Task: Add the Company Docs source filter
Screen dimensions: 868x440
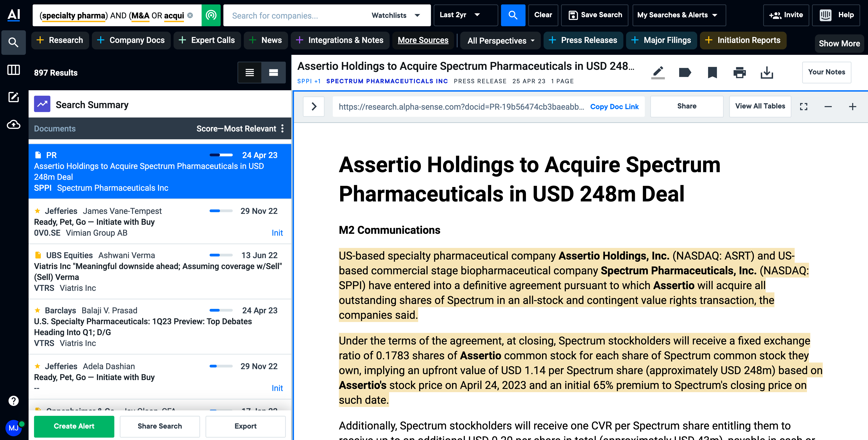Action: [131, 40]
